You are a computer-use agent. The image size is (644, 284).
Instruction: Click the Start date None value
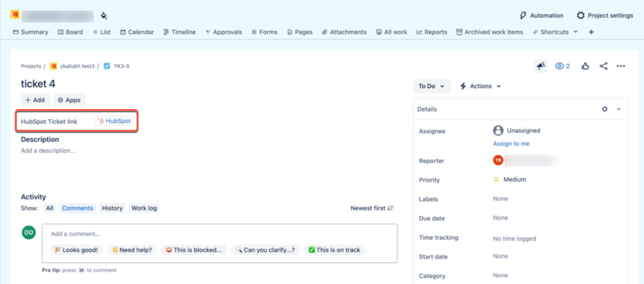click(x=501, y=256)
